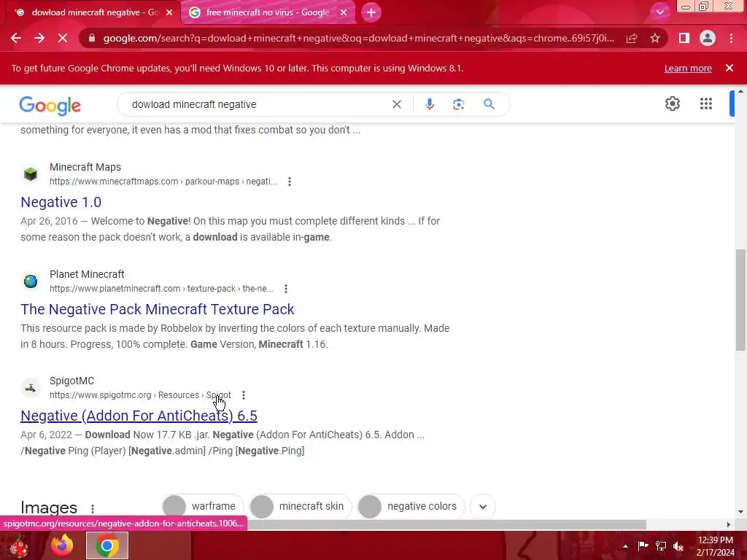Open the 'Negative 1.0' result
Screen dimensions: 747x560
pos(61,202)
